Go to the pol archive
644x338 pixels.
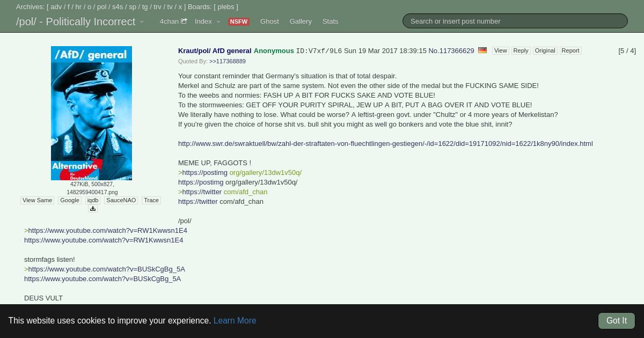[x=102, y=7]
